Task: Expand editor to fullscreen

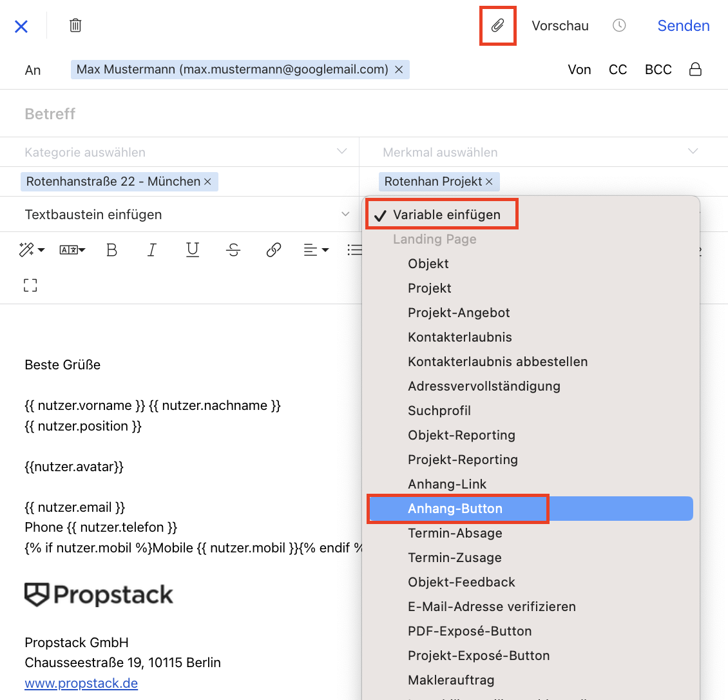Action: pyautogui.click(x=30, y=286)
